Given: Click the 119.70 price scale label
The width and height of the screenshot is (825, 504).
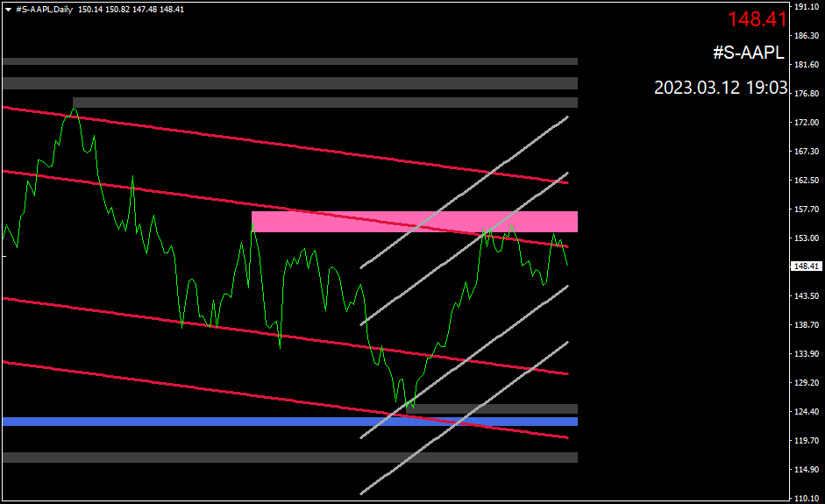Looking at the screenshot, I should [807, 441].
